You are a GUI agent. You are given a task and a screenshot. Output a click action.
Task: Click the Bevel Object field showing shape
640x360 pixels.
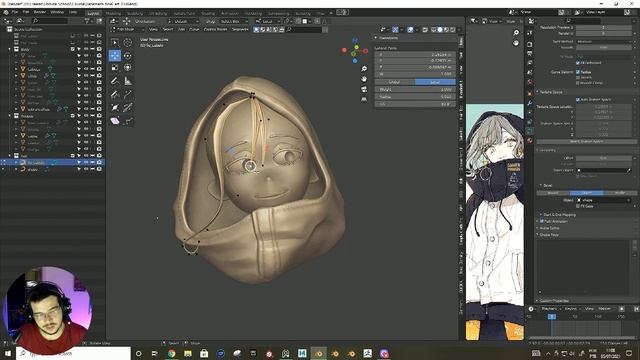604,200
